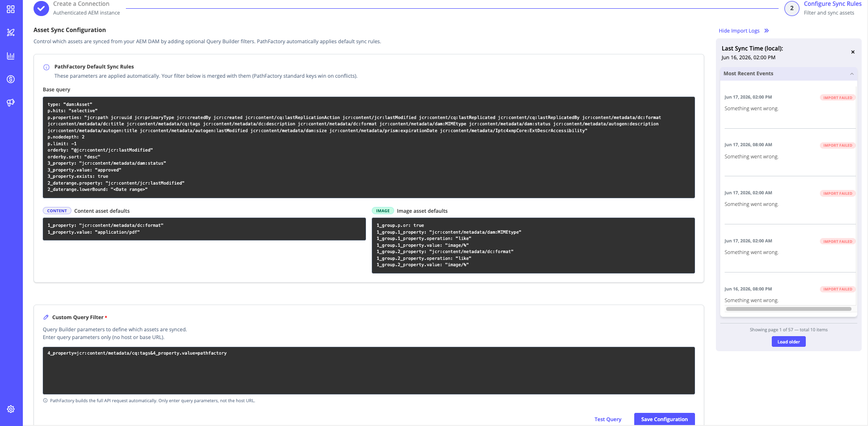Click the info icon beside PathFactory Default Sync Rules

47,67
